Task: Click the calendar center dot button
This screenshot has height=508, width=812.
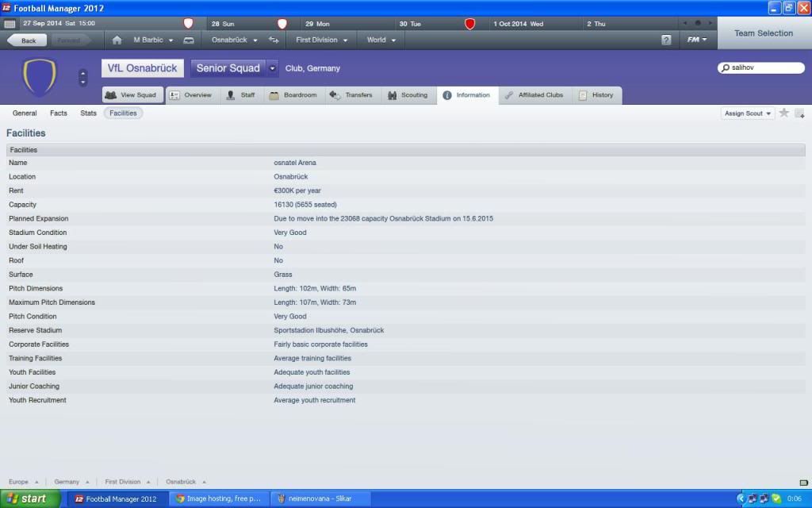Action: point(698,23)
